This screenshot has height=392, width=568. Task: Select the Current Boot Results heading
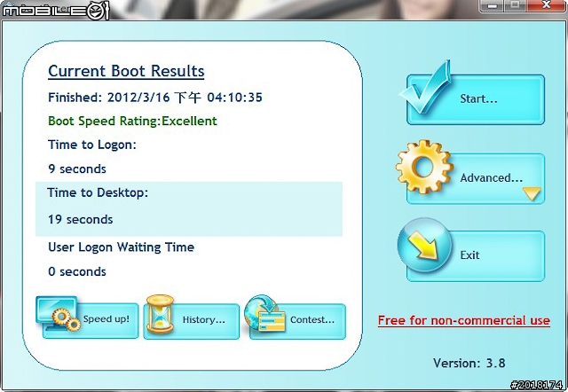click(126, 71)
